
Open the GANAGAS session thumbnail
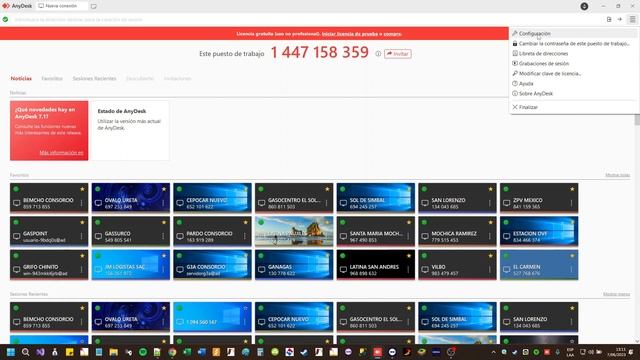click(294, 265)
